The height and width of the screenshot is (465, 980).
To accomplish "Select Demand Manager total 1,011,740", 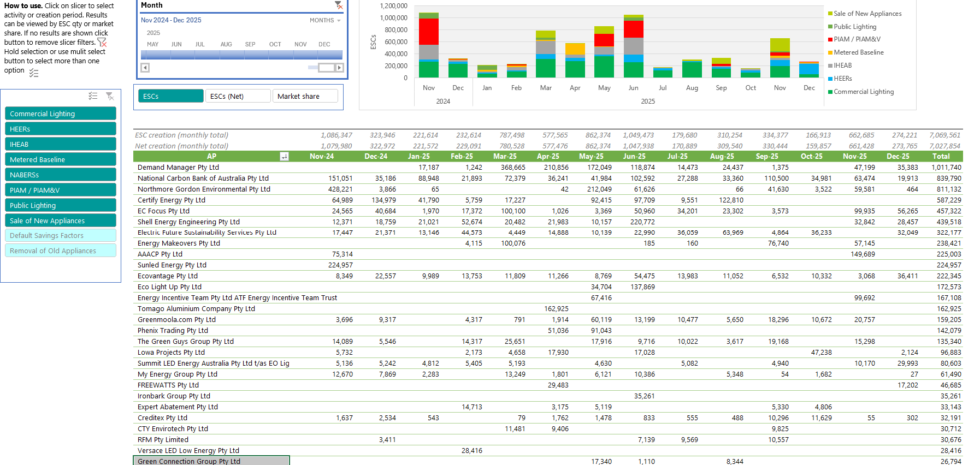I will 946,168.
